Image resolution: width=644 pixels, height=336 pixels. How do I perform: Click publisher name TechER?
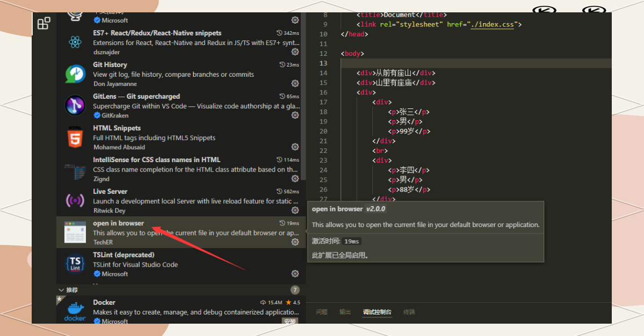tap(103, 242)
